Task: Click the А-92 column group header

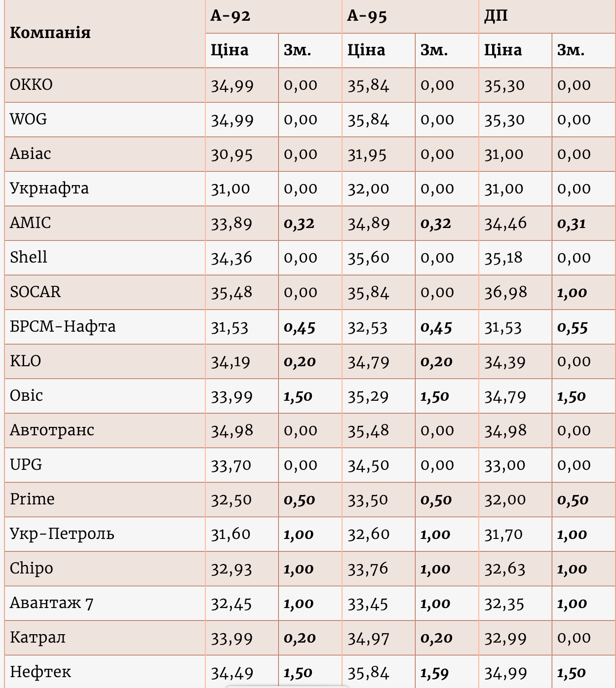Action: point(231,16)
